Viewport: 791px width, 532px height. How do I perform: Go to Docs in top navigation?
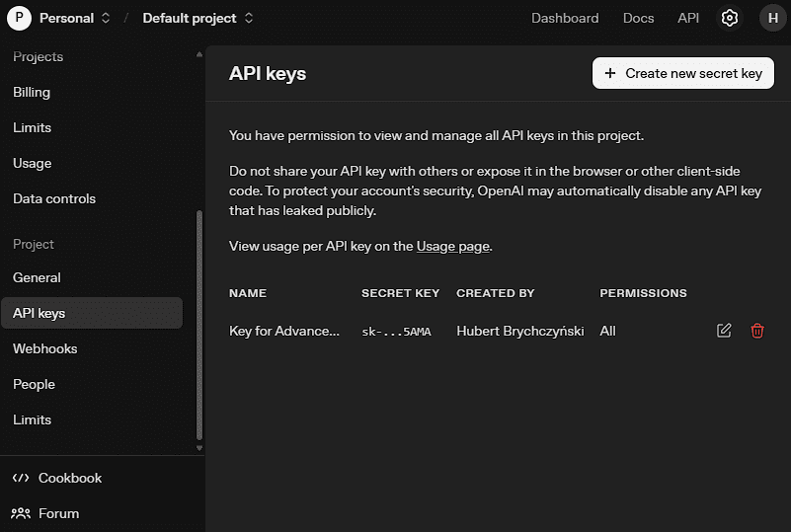638,18
